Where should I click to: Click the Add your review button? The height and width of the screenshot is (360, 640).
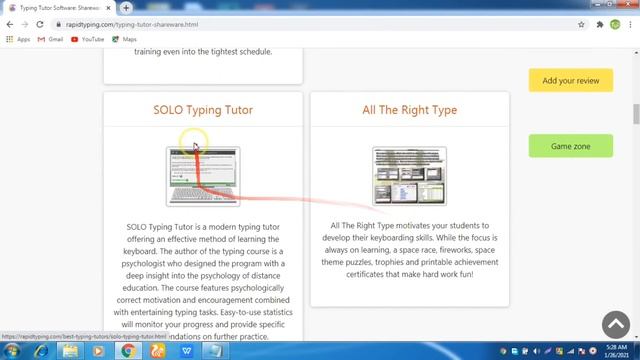tap(571, 80)
